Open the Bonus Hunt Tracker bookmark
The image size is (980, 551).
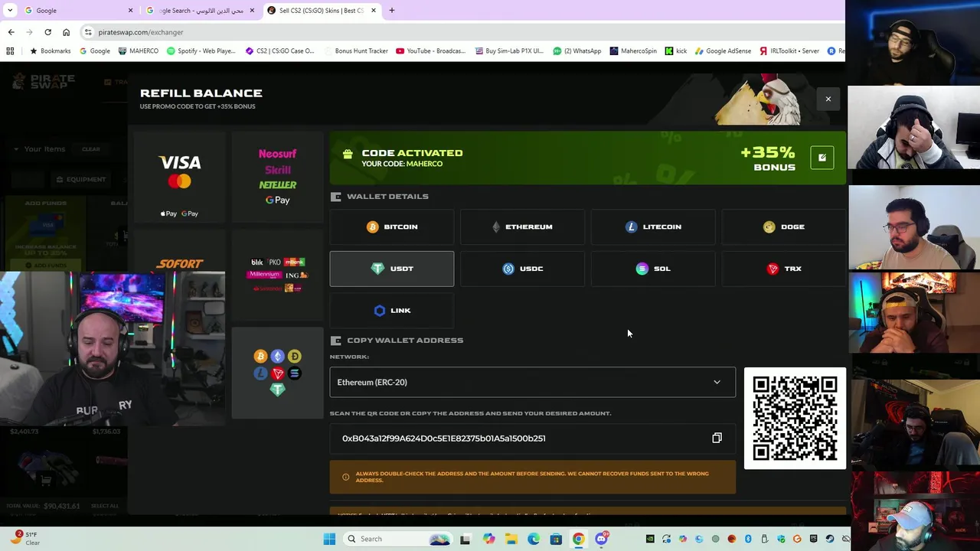coord(355,51)
